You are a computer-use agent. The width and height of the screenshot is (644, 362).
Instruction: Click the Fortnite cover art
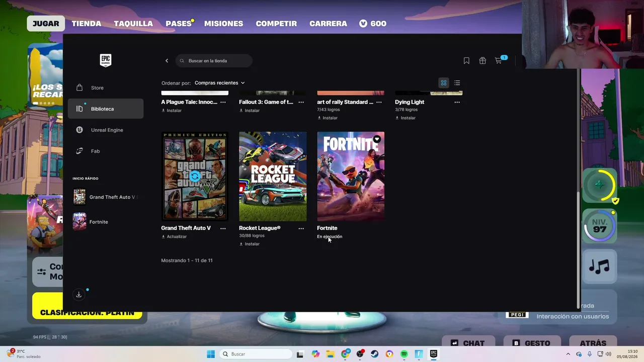coord(351,176)
